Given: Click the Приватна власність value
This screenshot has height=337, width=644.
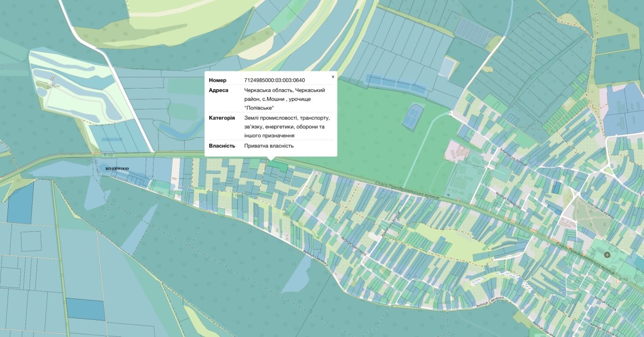Looking at the screenshot, I should pyautogui.click(x=269, y=146).
